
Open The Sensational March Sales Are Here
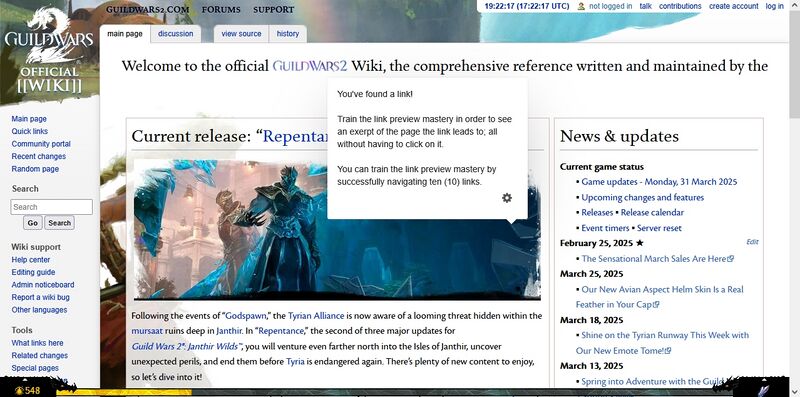click(658, 259)
